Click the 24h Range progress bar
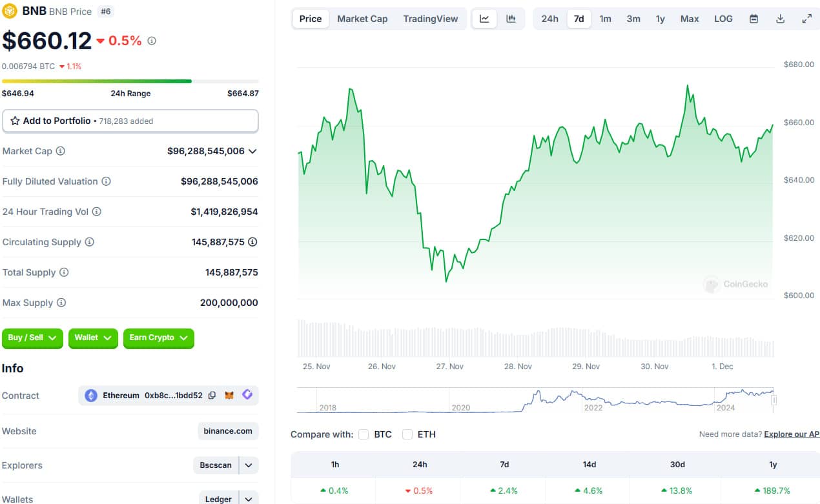Screen dimensions: 820x504 point(130,81)
